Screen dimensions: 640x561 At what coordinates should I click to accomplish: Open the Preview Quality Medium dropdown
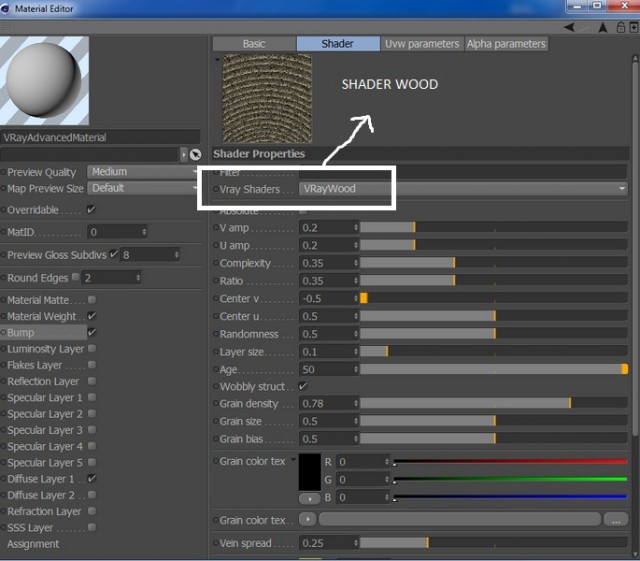(143, 172)
